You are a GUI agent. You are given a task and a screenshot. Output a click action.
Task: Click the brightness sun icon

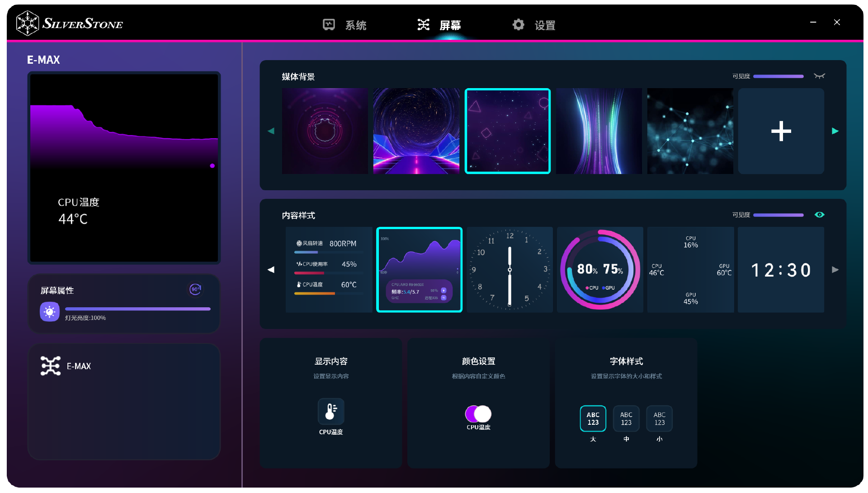tap(50, 312)
